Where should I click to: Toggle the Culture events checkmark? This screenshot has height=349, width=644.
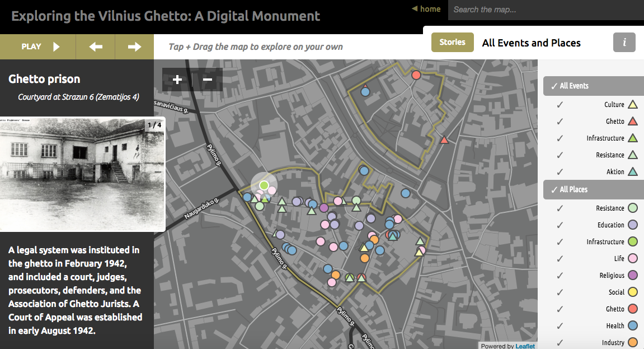(560, 105)
